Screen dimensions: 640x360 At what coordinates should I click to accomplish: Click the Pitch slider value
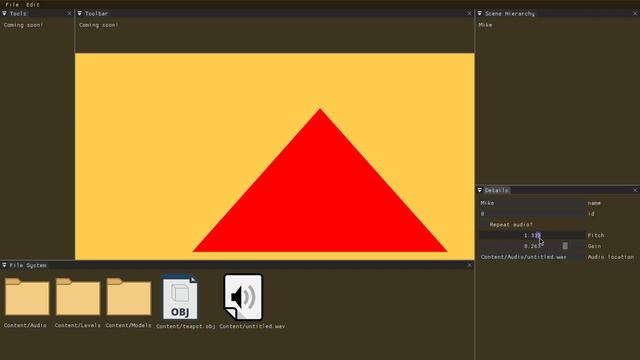click(x=532, y=236)
